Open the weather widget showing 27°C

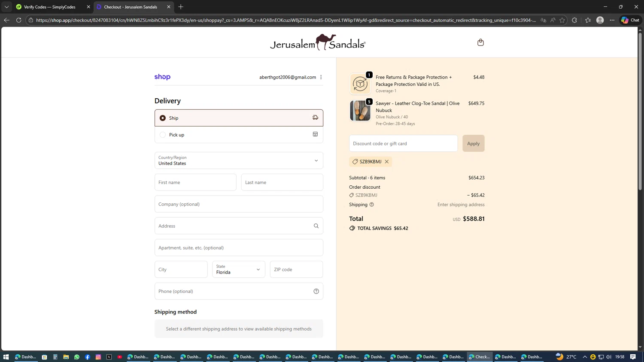tap(566, 357)
